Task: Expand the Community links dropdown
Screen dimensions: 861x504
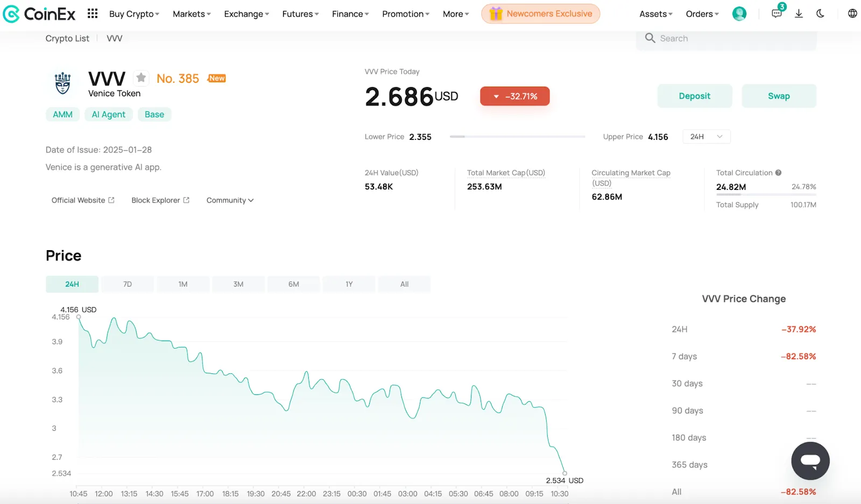Action: tap(230, 200)
